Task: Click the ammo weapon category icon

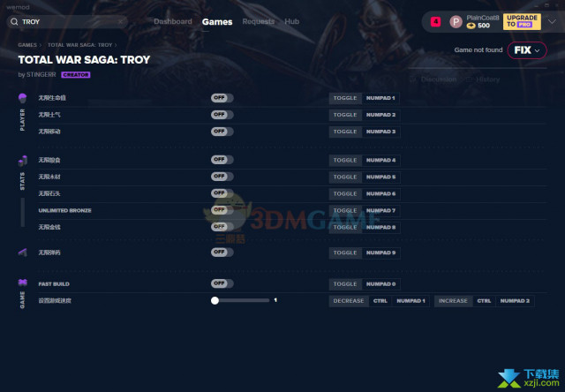Action: [x=22, y=253]
